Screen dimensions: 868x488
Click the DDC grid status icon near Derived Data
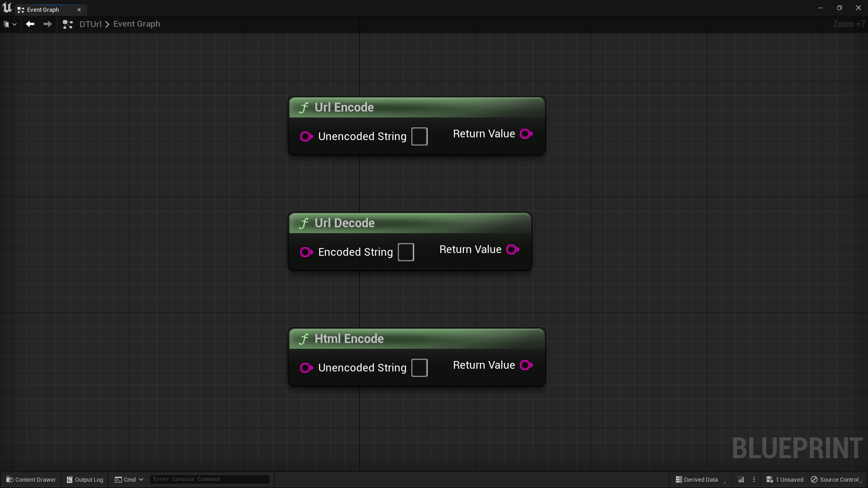[x=741, y=479]
